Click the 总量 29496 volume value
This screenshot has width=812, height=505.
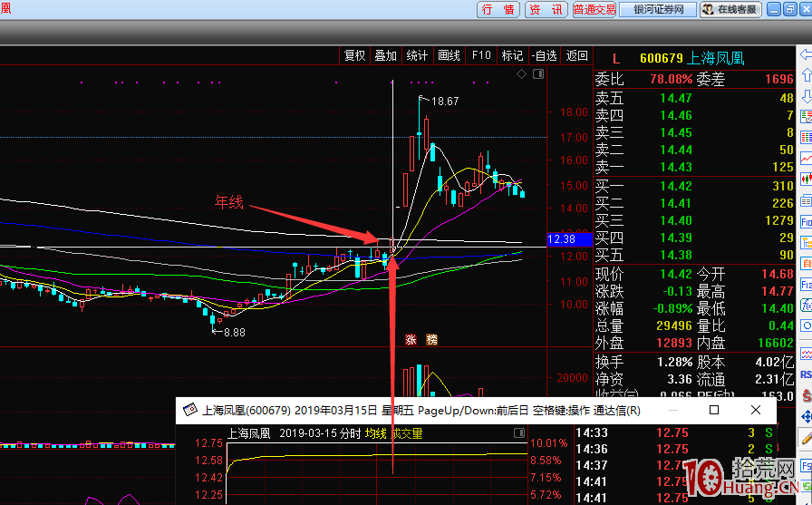[x=672, y=325]
